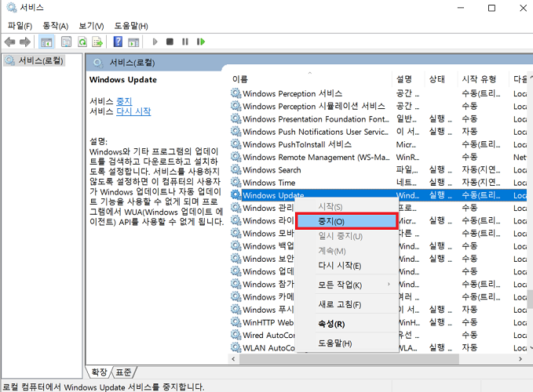Click the Start Service play icon
Viewport: 533px width, 392px height.
click(155, 42)
